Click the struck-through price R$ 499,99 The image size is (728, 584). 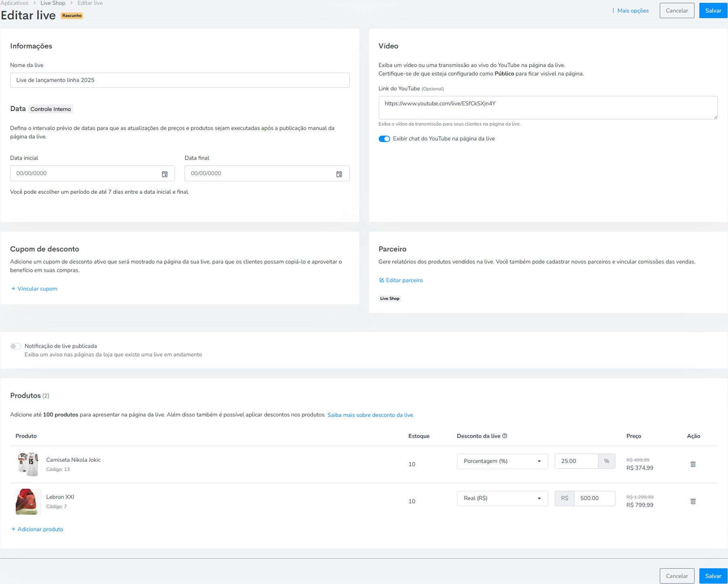(638, 460)
